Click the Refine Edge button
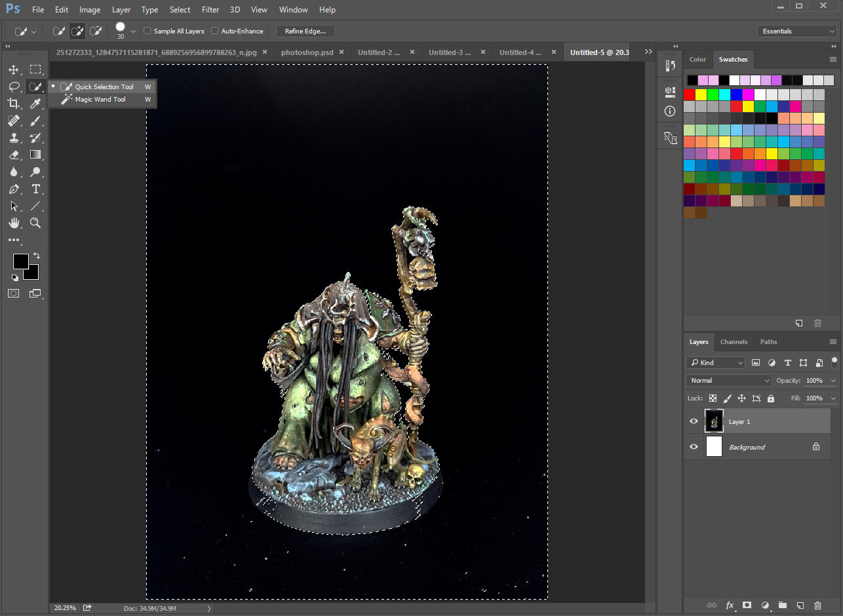 click(x=305, y=31)
